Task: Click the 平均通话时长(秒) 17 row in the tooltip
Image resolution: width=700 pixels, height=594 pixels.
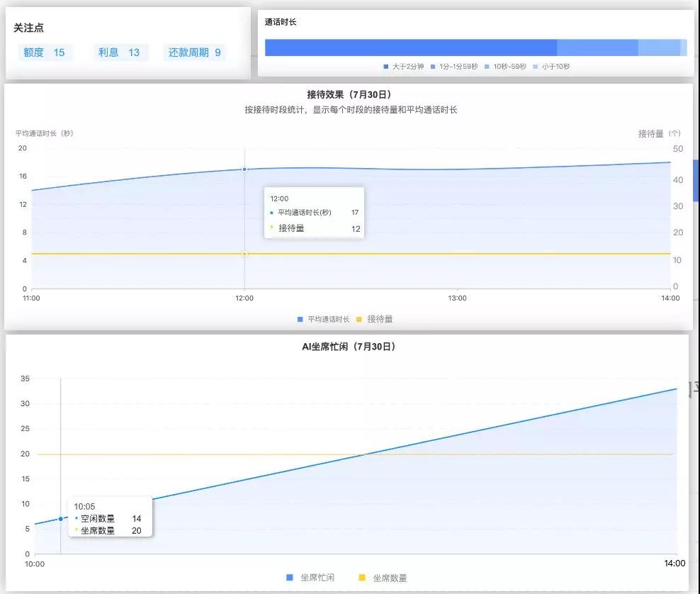Action: (x=315, y=213)
